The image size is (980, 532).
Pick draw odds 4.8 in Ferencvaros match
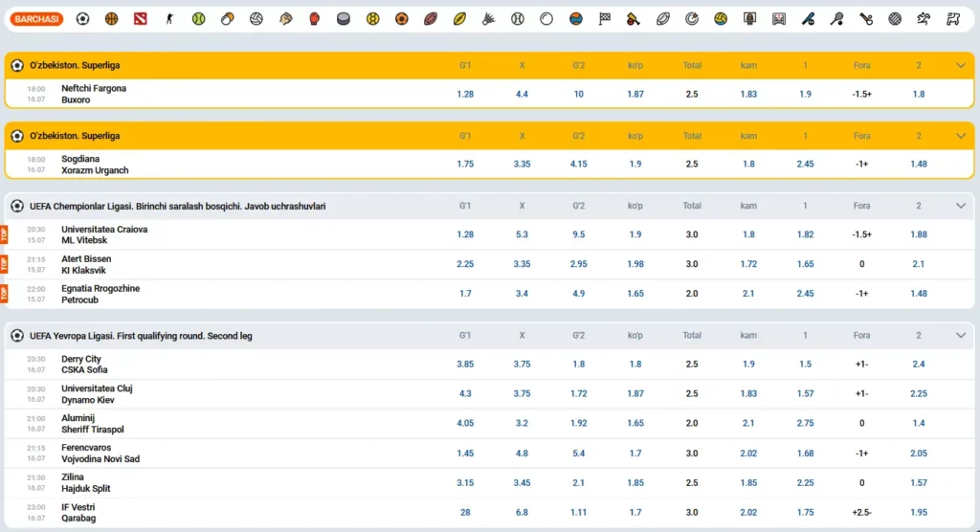point(522,454)
